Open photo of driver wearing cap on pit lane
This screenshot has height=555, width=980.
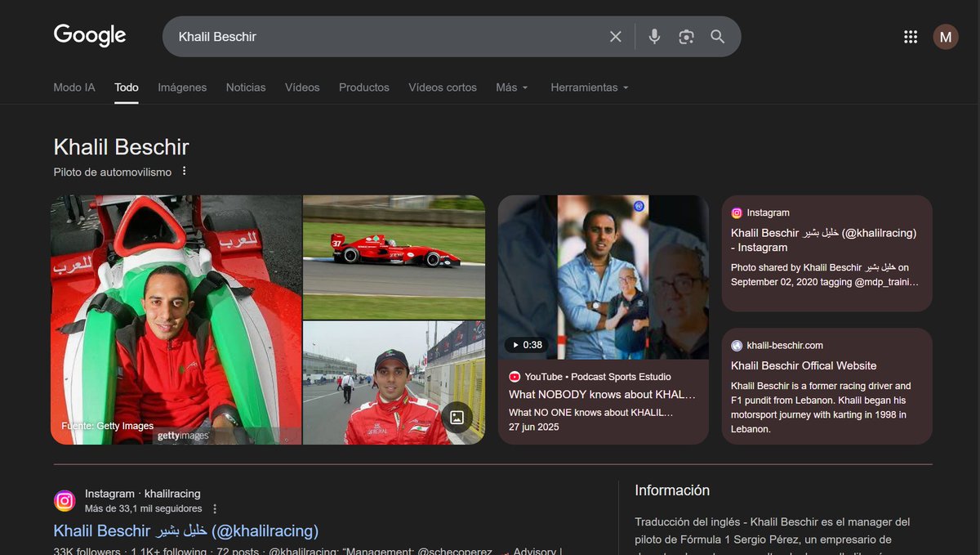[x=394, y=383]
